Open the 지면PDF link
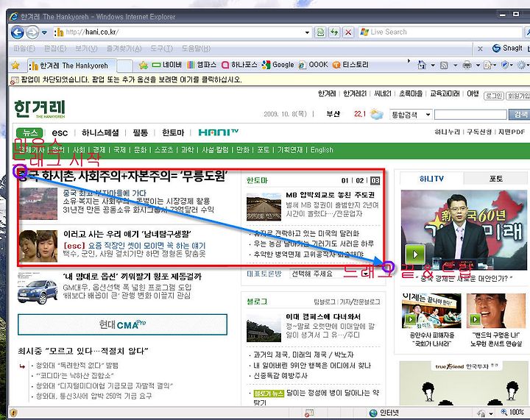530x420 pixels. tap(512, 132)
